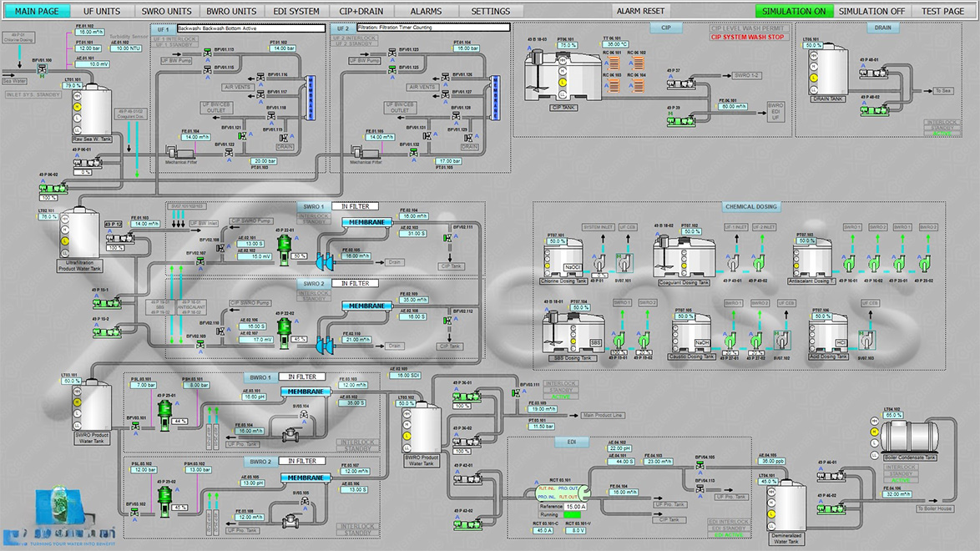
Task: Select the UF 1 Mechanical Filter icon
Action: tap(179, 151)
